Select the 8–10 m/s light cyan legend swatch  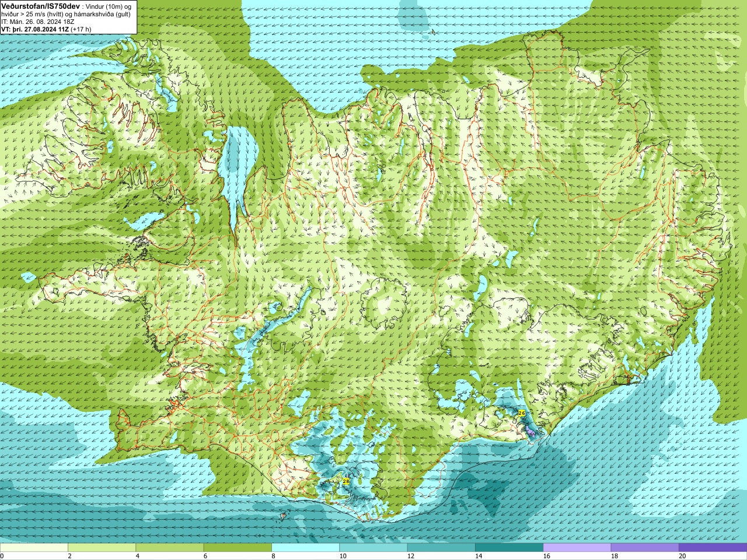click(x=305, y=548)
